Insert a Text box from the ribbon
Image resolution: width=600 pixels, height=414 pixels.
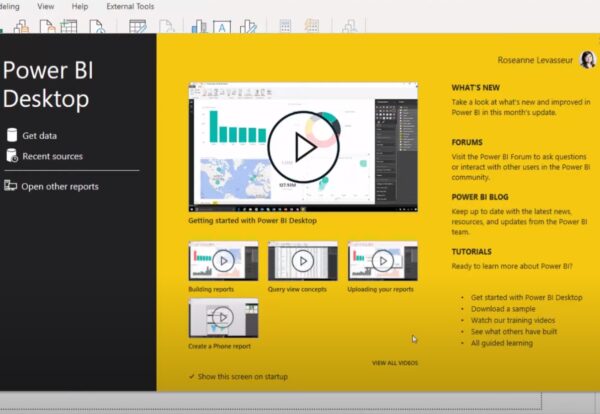click(x=222, y=26)
